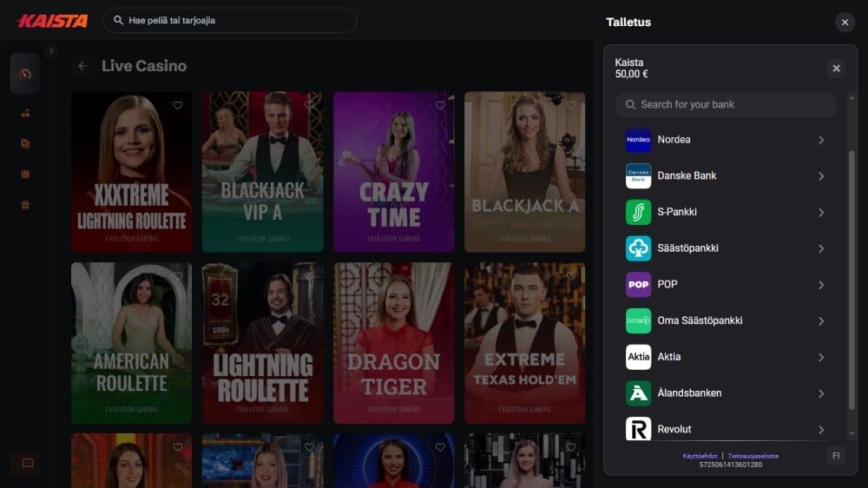Select Revolut name

pos(674,429)
